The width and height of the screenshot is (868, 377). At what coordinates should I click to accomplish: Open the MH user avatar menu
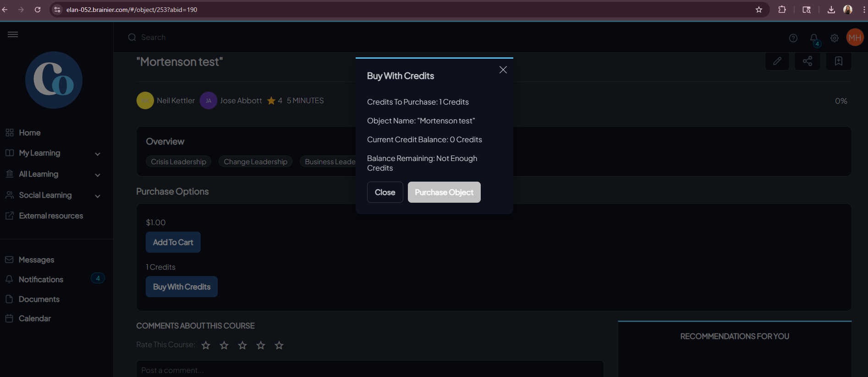pyautogui.click(x=855, y=38)
